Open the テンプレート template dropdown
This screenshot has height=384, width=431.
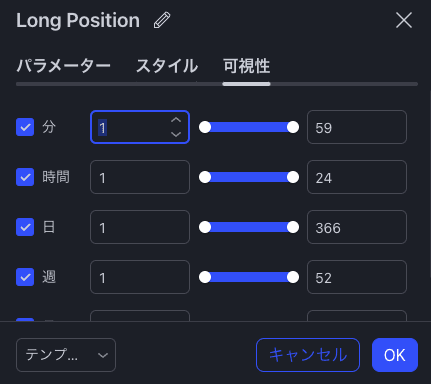point(66,355)
